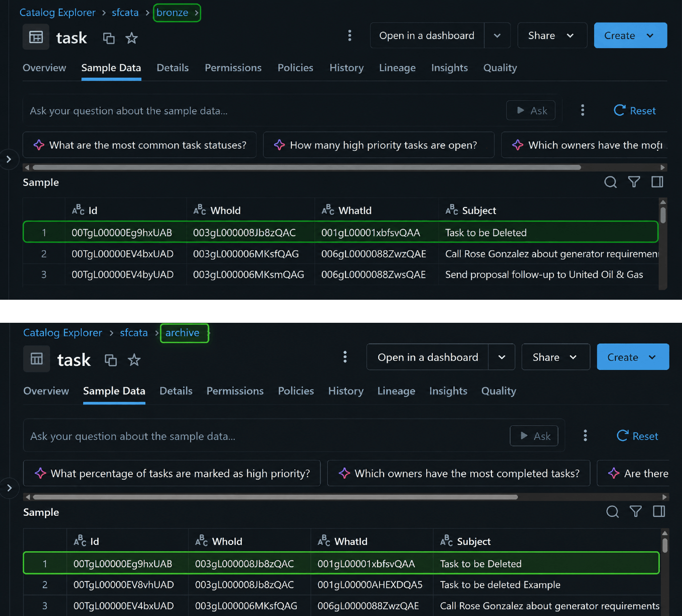Screen dimensions: 682x616
Task: Select suggestion 'What are the most common task statuses?'
Action: coord(139,145)
